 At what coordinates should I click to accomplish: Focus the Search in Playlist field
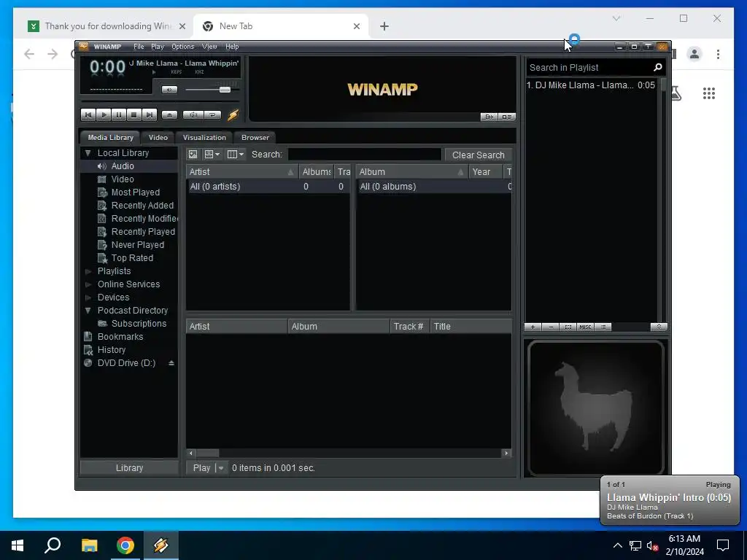(589, 68)
